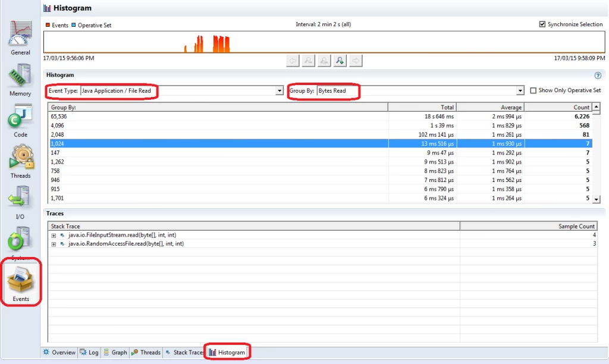Sort by the Total column header
The image size is (609, 364).
pos(422,107)
